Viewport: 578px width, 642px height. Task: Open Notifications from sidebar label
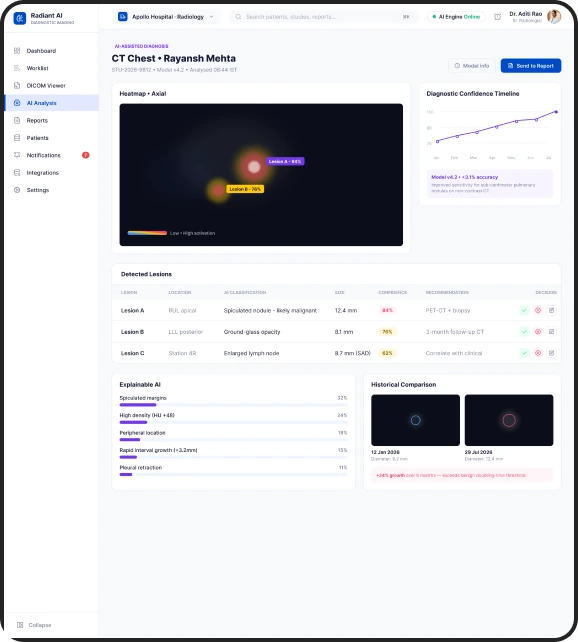[43, 155]
